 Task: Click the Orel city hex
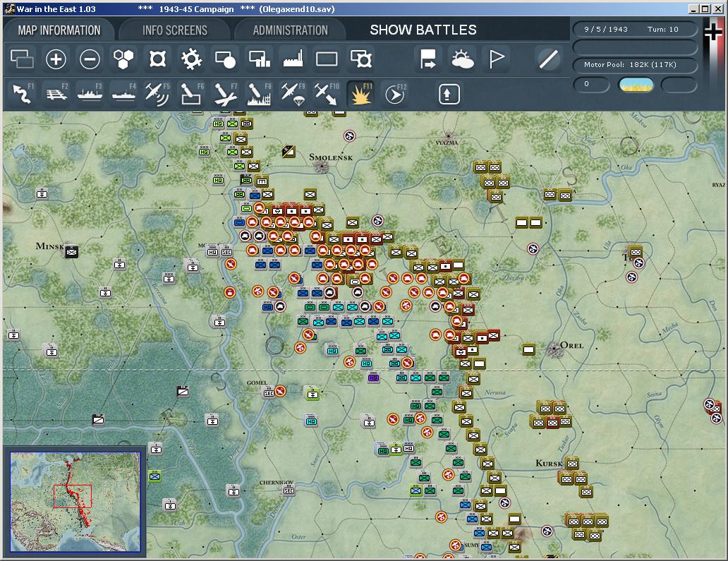pos(554,349)
